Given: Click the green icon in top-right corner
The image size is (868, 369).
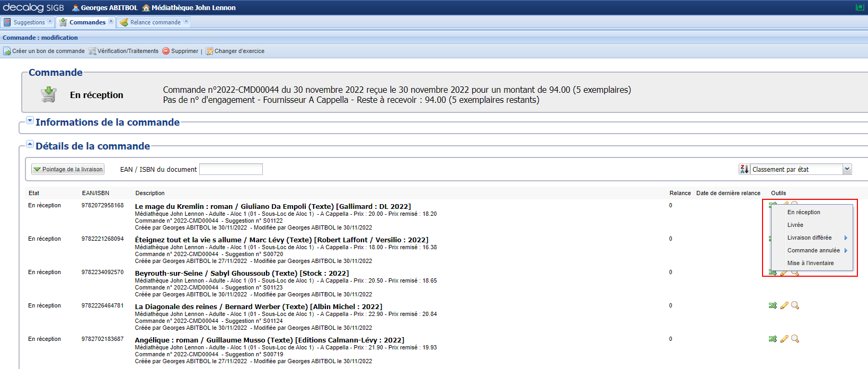Looking at the screenshot, I should tap(860, 7).
